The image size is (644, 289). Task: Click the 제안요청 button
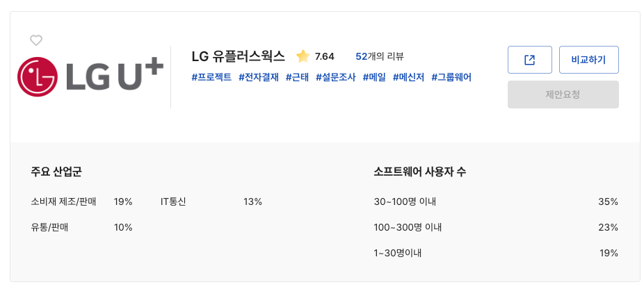click(x=563, y=94)
